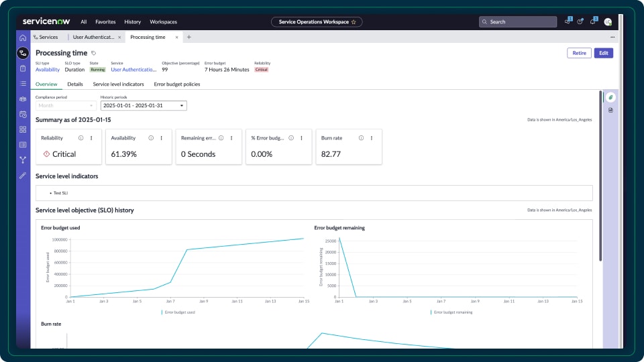Image resolution: width=644 pixels, height=362 pixels.
Task: Select Error budget policies tab
Action: [177, 84]
